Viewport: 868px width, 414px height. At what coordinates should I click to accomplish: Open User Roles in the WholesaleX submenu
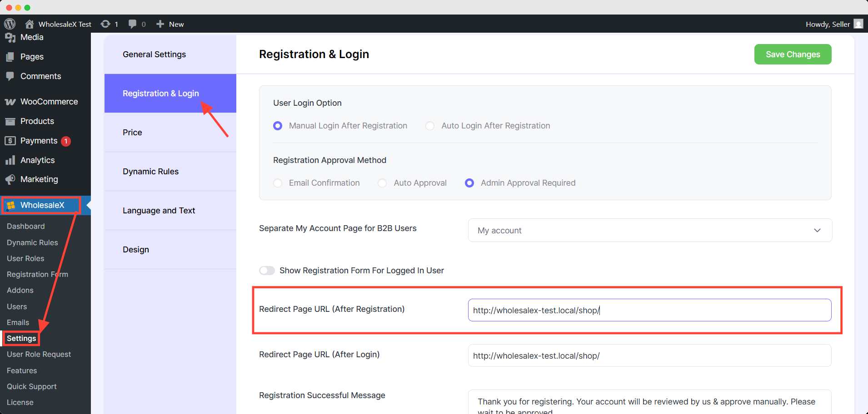25,258
